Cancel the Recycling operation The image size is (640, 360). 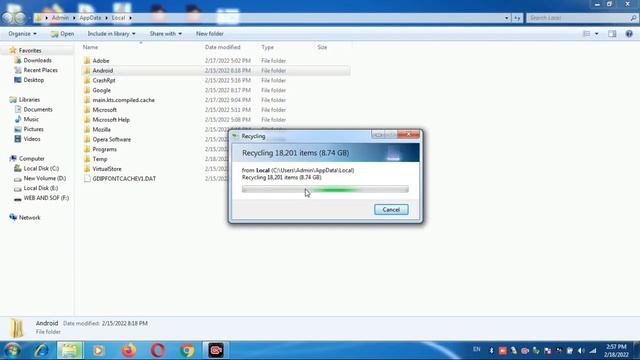pyautogui.click(x=391, y=209)
